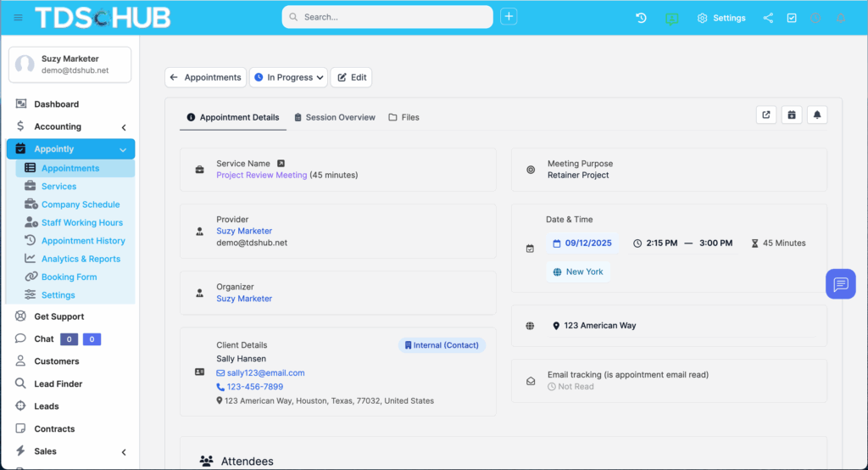
Task: Click the history clock icon in top bar
Action: pos(642,18)
